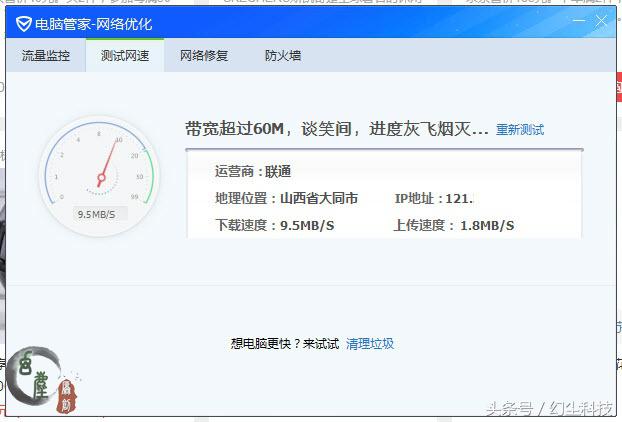Screen dimensions: 622x422
Task: Click the speedometer gauge dial
Action: pyautogui.click(x=99, y=176)
